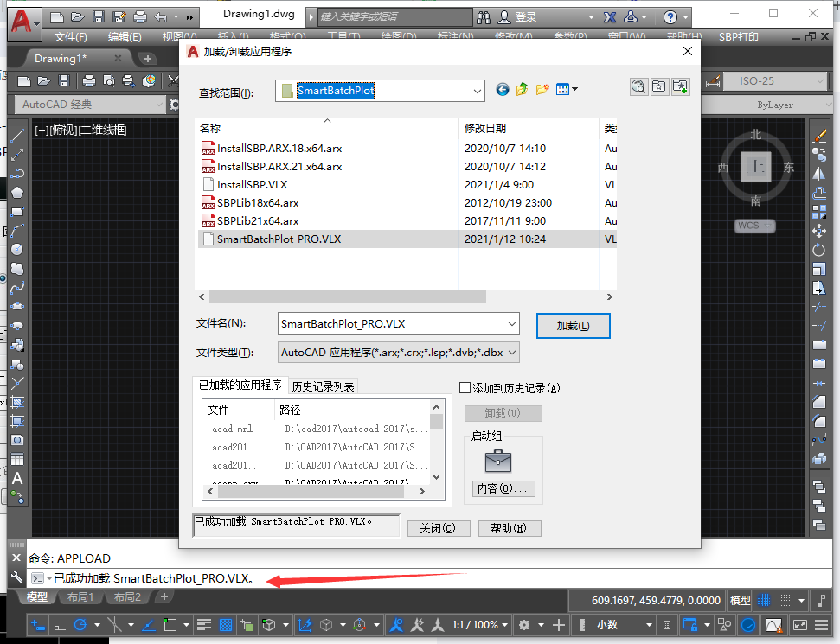Add a new layout with plus tab
This screenshot has width=840, height=644.
(x=164, y=596)
